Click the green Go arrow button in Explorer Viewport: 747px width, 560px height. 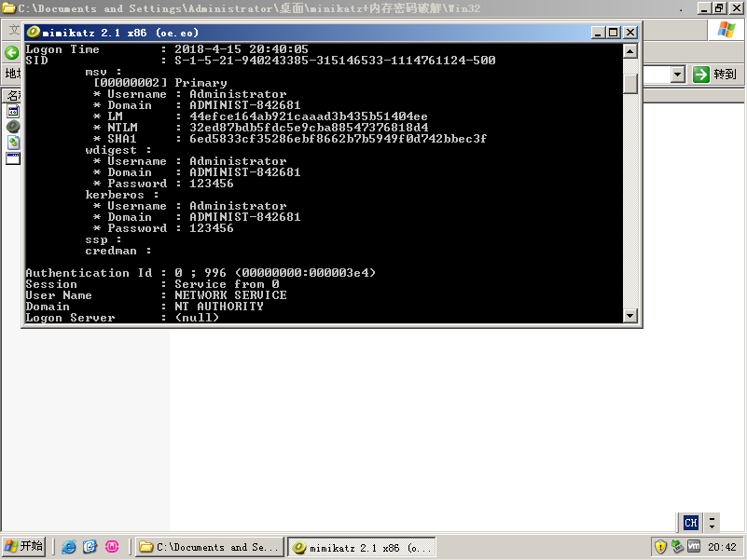[700, 75]
